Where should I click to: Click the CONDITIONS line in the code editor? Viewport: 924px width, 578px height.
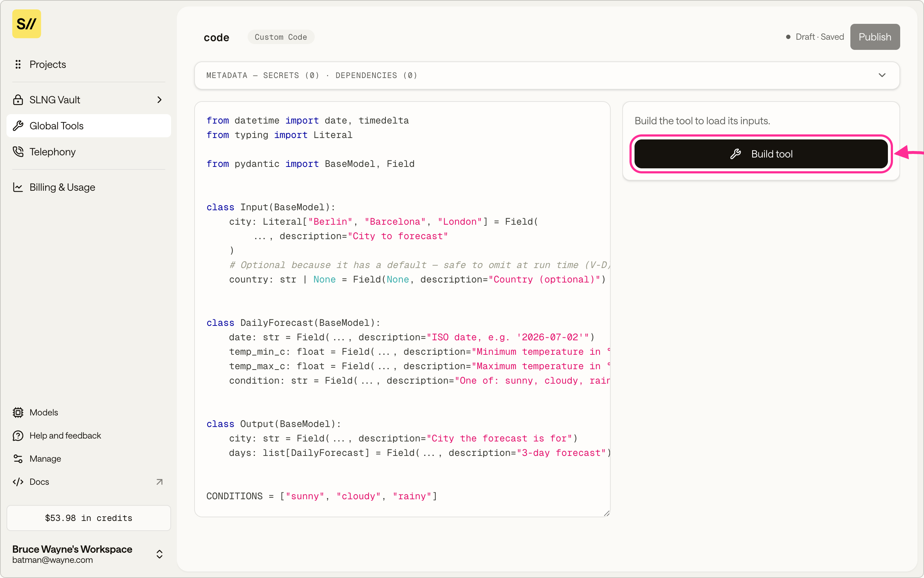click(x=322, y=496)
